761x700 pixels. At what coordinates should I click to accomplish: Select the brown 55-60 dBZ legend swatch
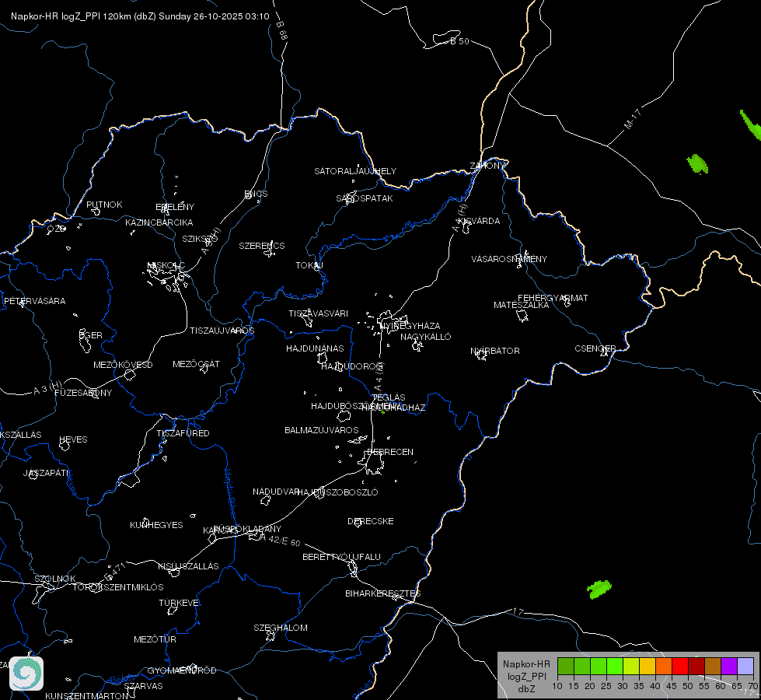tap(713, 666)
